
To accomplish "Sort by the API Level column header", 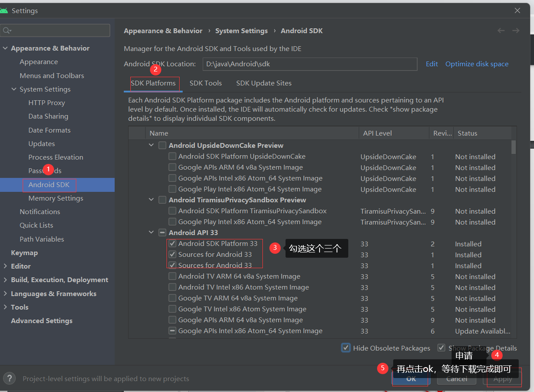I will point(394,133).
